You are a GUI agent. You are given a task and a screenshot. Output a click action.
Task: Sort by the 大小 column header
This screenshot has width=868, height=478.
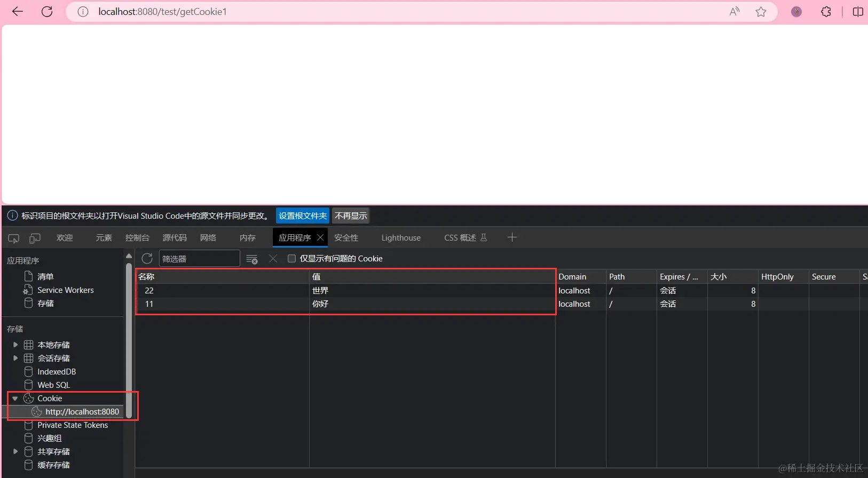click(733, 276)
